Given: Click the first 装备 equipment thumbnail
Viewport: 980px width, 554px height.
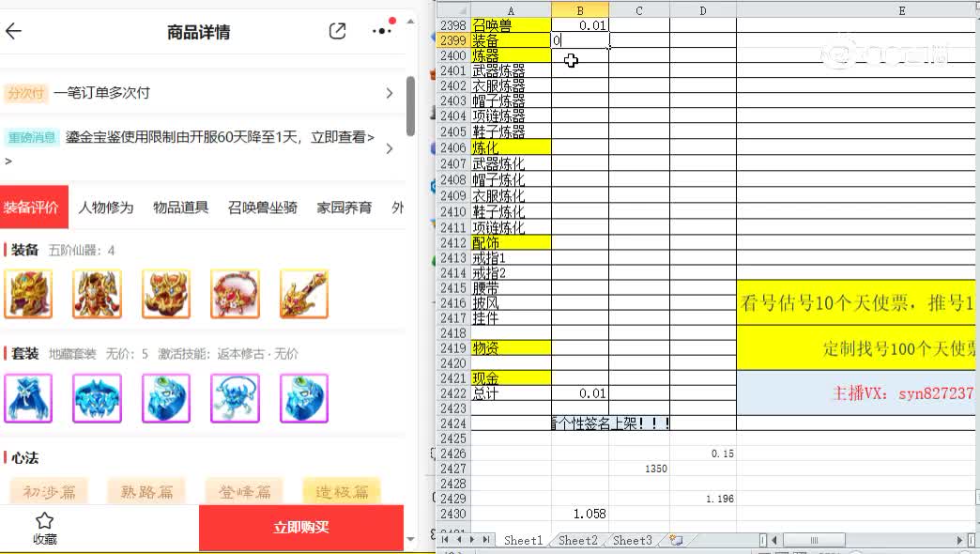Looking at the screenshot, I should coord(28,293).
